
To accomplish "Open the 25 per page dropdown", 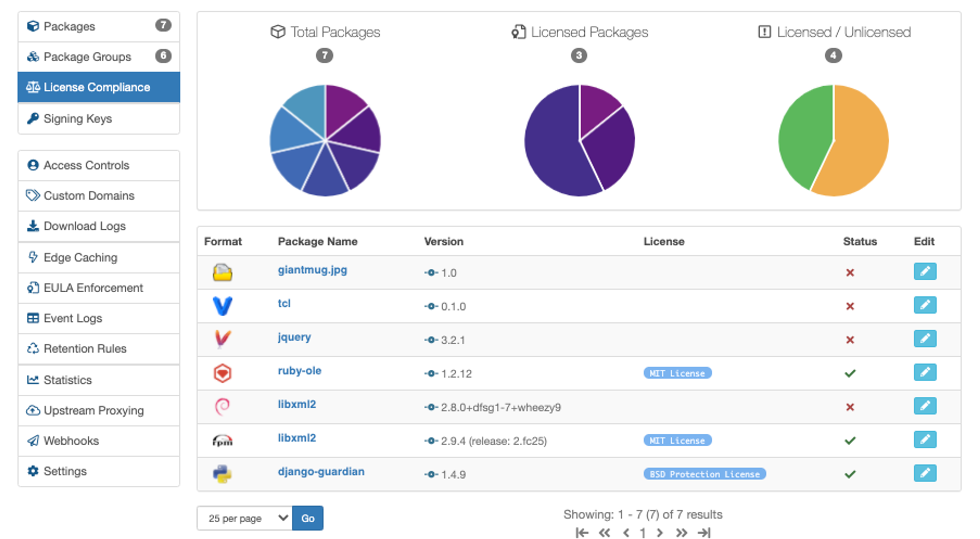I will click(244, 518).
